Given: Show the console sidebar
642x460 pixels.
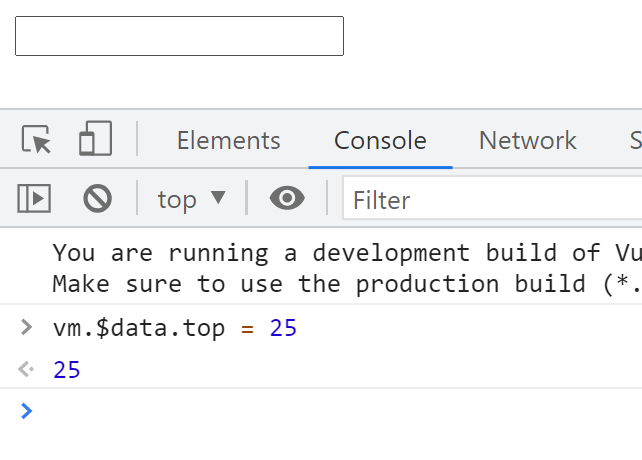Looking at the screenshot, I should [34, 199].
